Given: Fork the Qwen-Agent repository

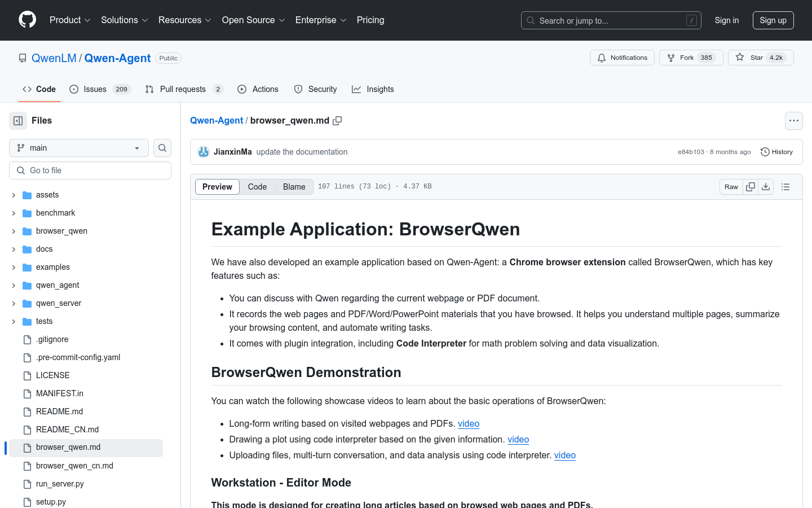Looking at the screenshot, I should [x=691, y=58].
